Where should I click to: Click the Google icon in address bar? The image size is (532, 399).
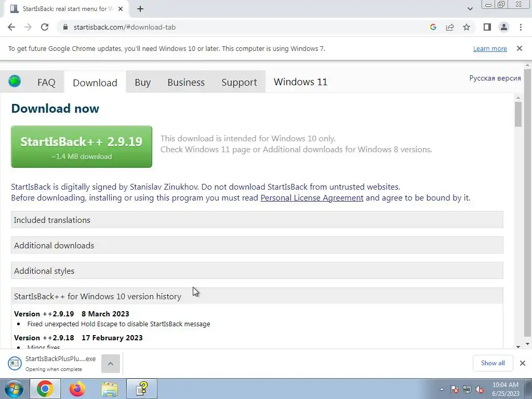tap(433, 27)
